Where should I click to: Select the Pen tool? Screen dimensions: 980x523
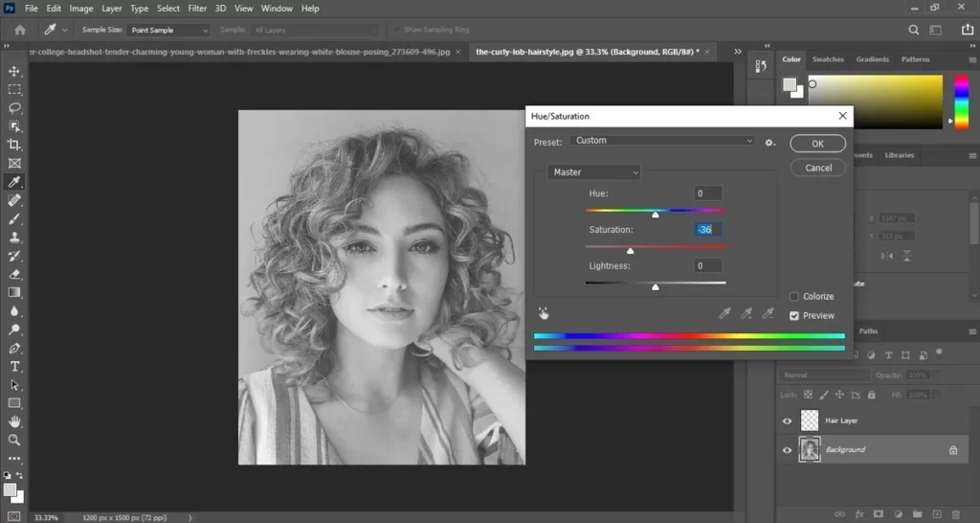tap(14, 348)
